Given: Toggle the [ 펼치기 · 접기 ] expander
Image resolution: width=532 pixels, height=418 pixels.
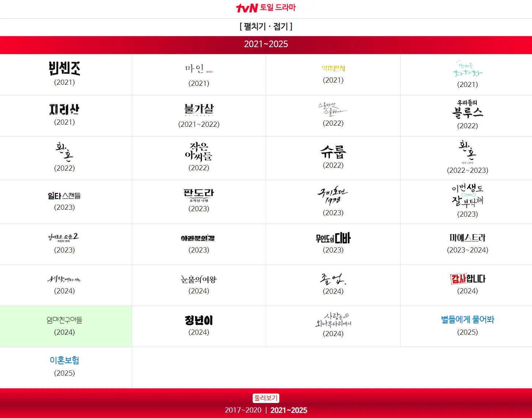Looking at the screenshot, I should tap(266, 27).
